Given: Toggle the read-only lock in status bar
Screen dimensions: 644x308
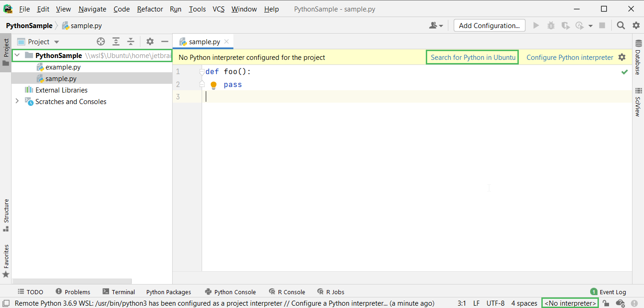Looking at the screenshot, I should [606, 303].
